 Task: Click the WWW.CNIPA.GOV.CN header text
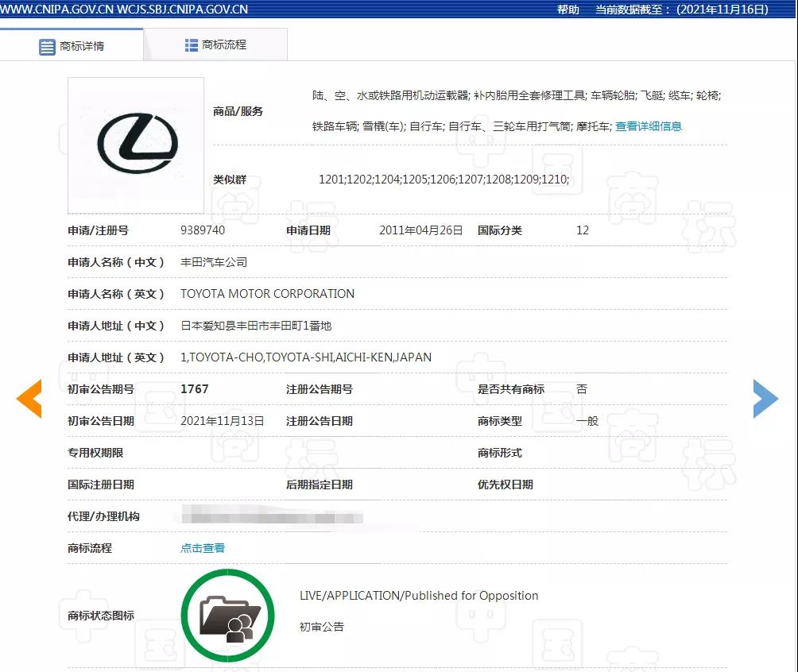pos(57,10)
